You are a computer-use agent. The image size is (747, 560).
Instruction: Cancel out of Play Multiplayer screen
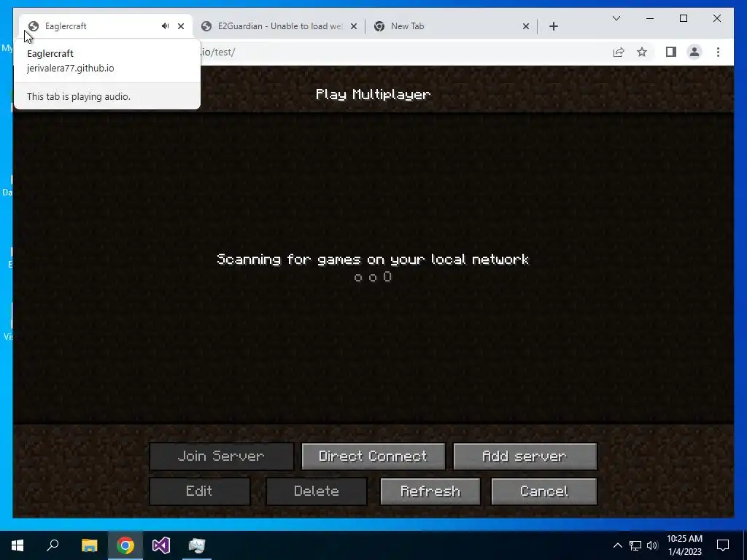543,491
